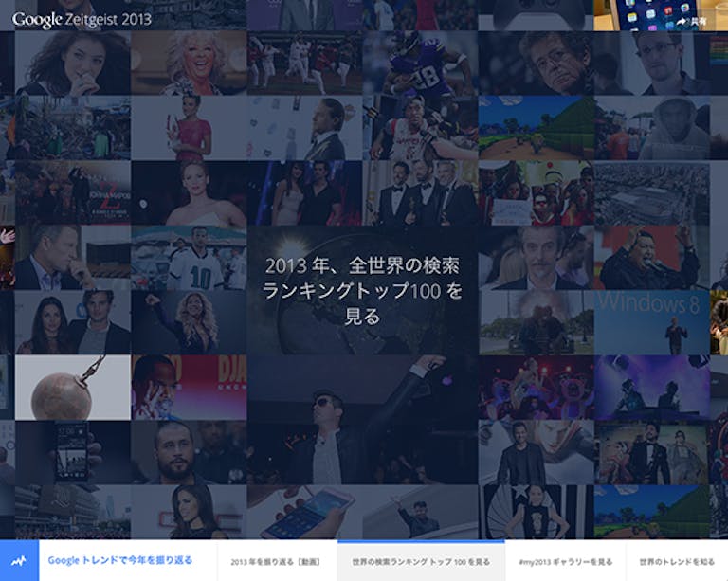Viewport: 728px width, 581px height.
Task: Open the wrecking ball image tile
Action: pyautogui.click(x=72, y=387)
